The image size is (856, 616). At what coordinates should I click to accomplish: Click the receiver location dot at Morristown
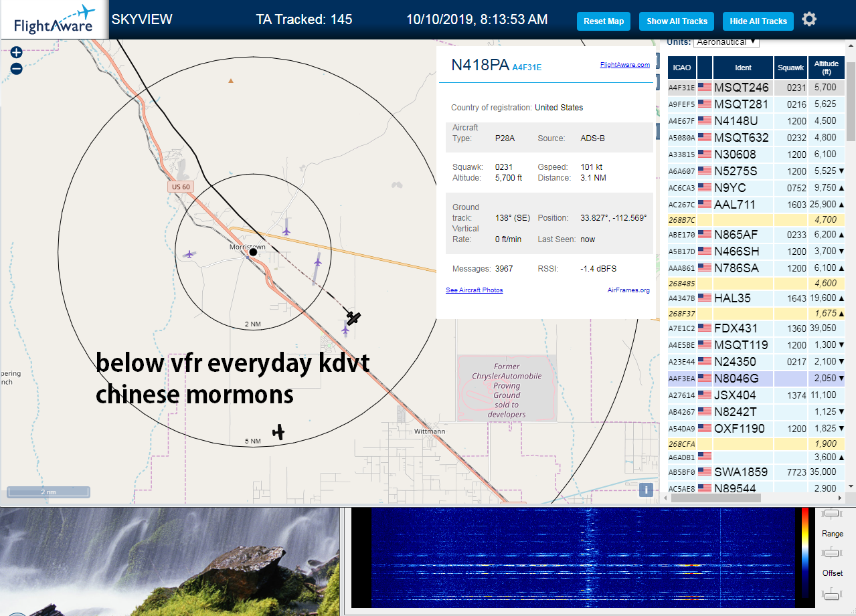253,252
